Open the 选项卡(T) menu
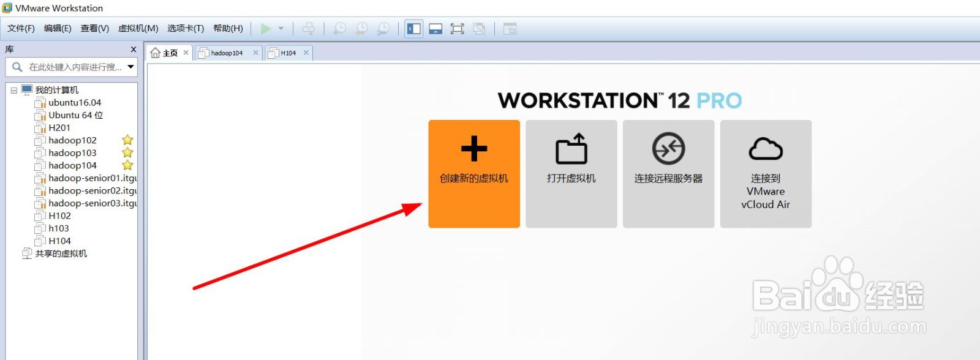The width and height of the screenshot is (980, 360). point(186,28)
